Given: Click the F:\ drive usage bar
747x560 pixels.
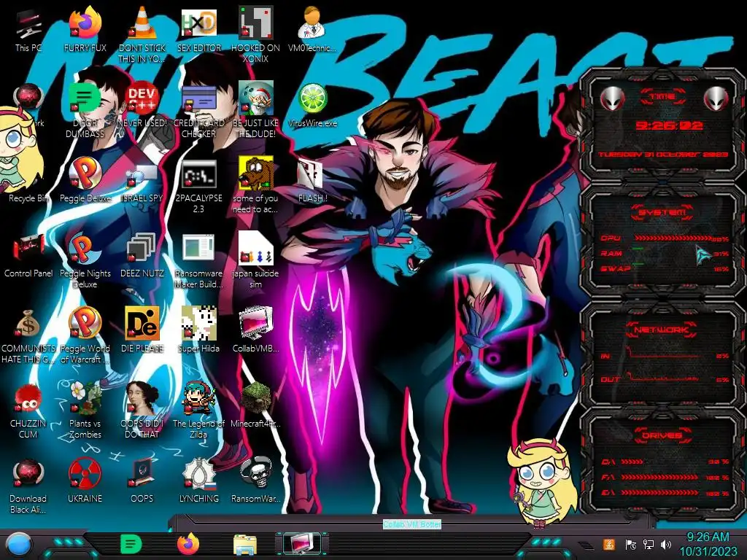Looking at the screenshot, I should coord(659,477).
